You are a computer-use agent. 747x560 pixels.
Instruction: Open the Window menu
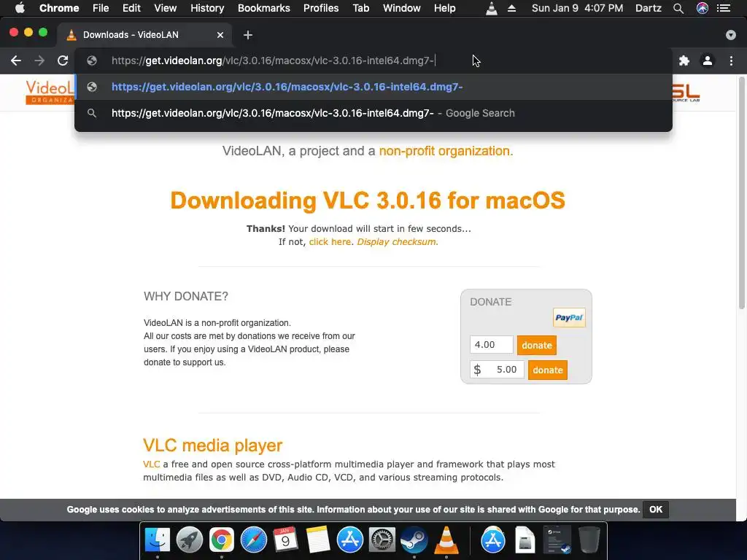pyautogui.click(x=402, y=8)
